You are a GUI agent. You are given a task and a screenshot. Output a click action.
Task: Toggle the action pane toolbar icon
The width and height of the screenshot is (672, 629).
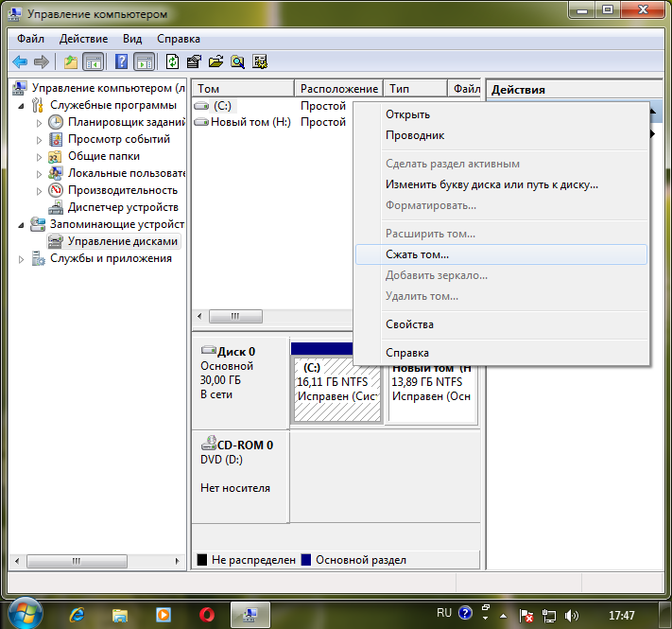144,61
